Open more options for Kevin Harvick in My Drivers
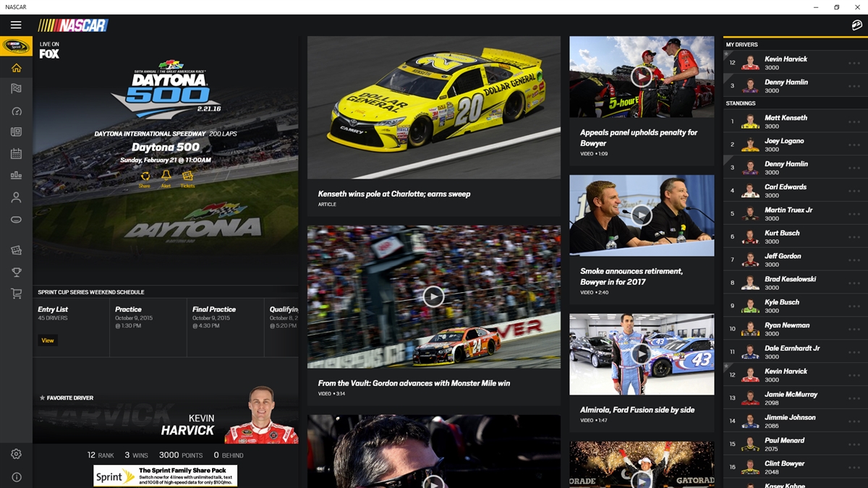This screenshot has width=868, height=488. click(854, 63)
